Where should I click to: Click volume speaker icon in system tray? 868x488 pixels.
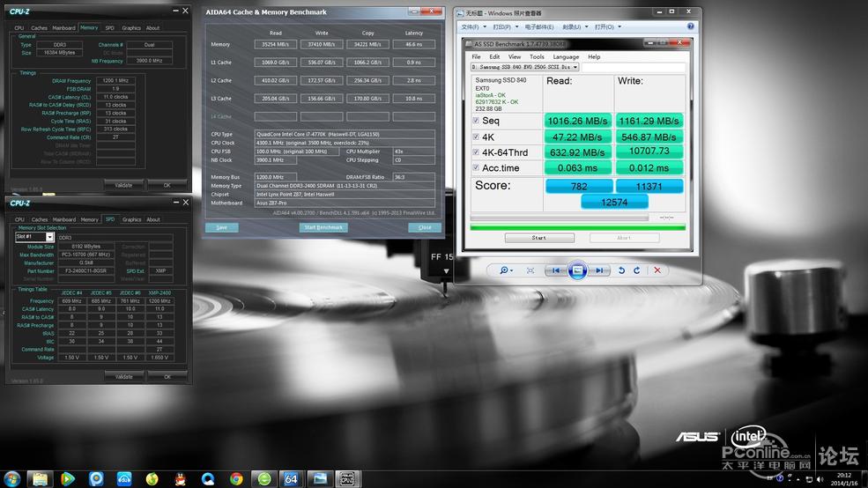point(820,479)
